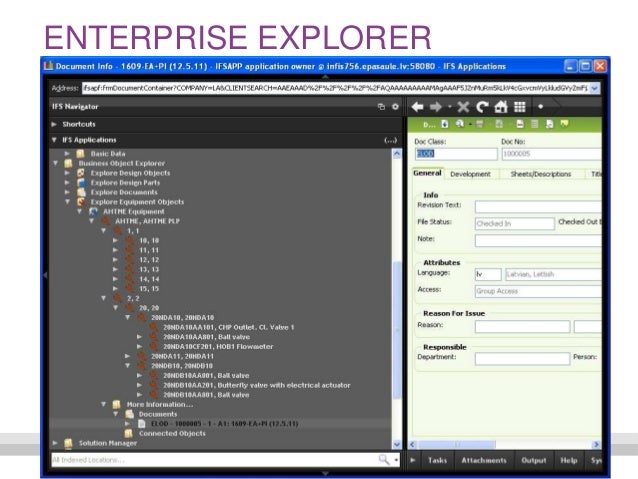Select 20NDA10CF201, HOB1 Flowmeter

click(218, 347)
